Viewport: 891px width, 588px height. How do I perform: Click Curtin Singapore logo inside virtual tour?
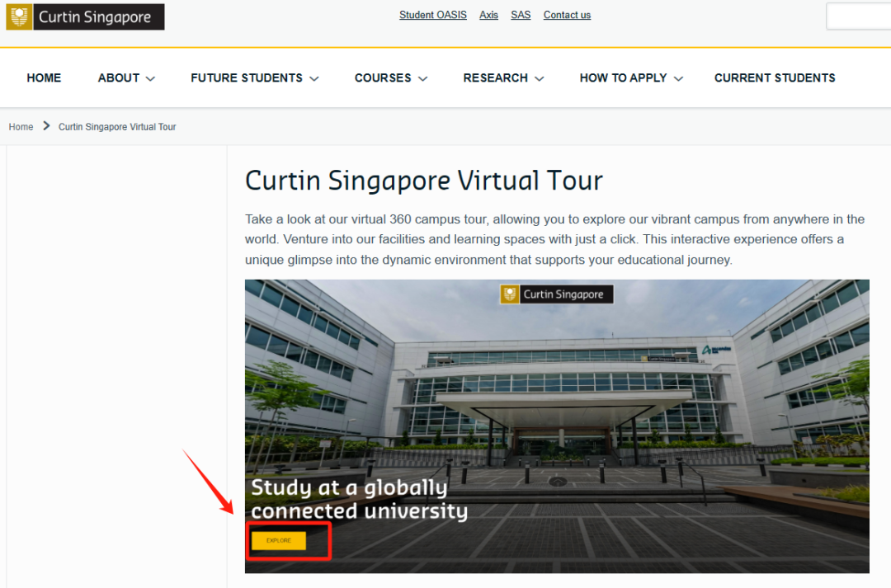tap(556, 294)
